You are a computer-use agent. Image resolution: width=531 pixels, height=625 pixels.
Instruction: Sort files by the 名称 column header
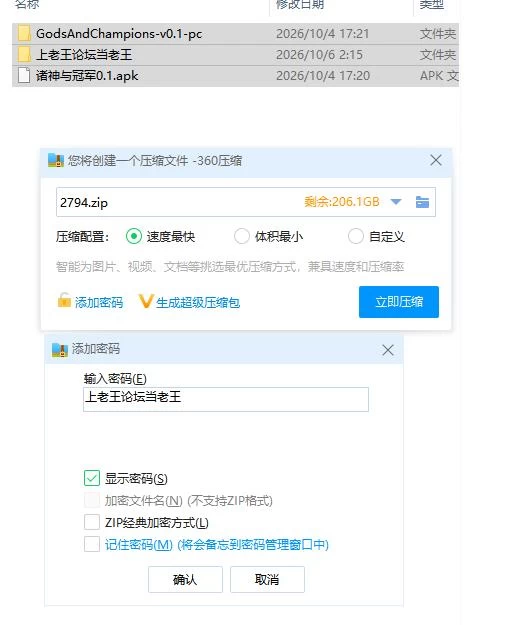[x=27, y=5]
